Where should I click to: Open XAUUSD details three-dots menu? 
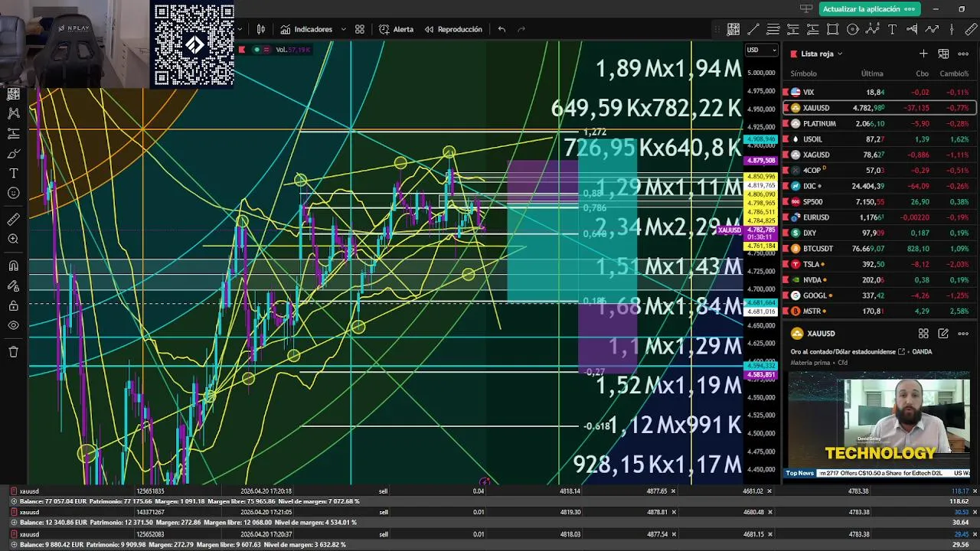(963, 334)
